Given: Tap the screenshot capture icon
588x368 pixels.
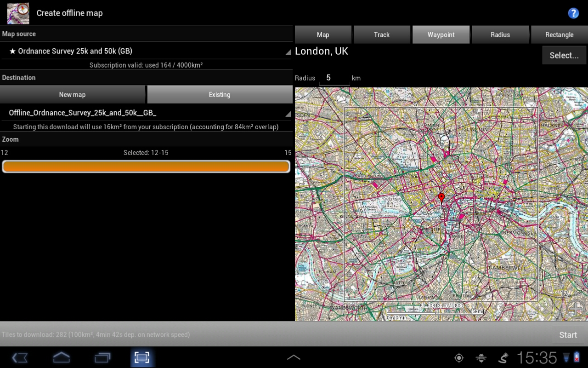Looking at the screenshot, I should (142, 357).
